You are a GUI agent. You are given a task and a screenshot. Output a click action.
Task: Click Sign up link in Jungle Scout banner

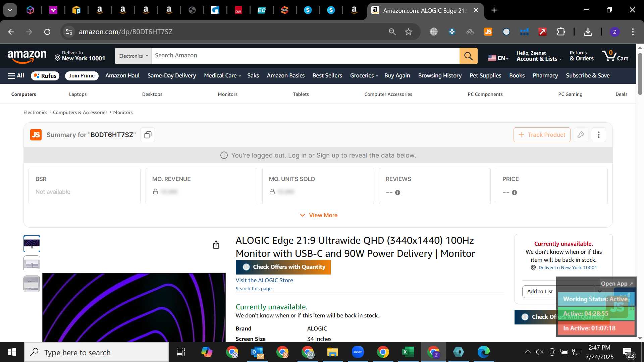(327, 155)
